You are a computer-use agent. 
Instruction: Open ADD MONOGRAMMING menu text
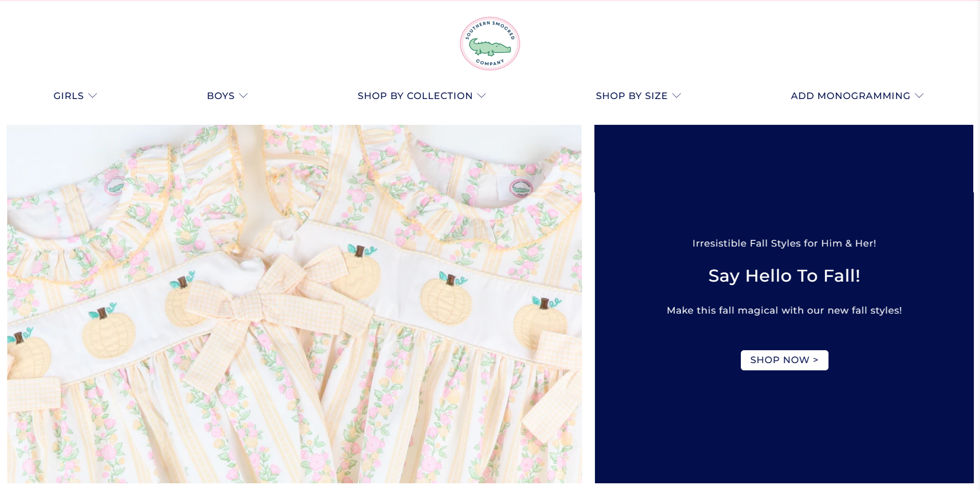coord(851,96)
